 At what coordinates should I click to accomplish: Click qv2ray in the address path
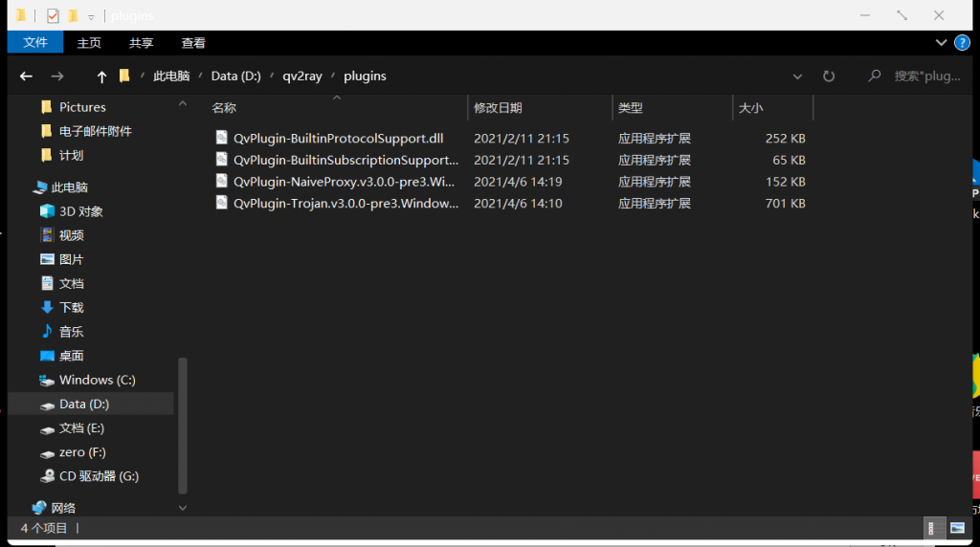click(x=302, y=77)
